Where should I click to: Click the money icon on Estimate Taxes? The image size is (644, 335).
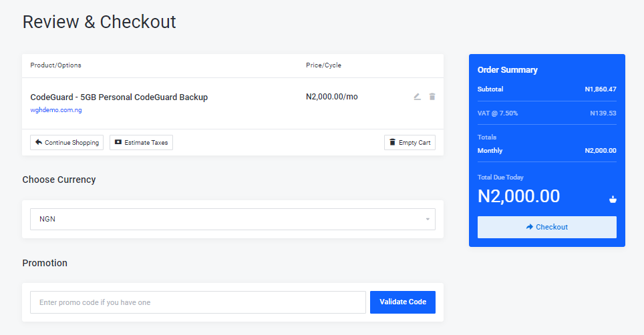(x=118, y=142)
